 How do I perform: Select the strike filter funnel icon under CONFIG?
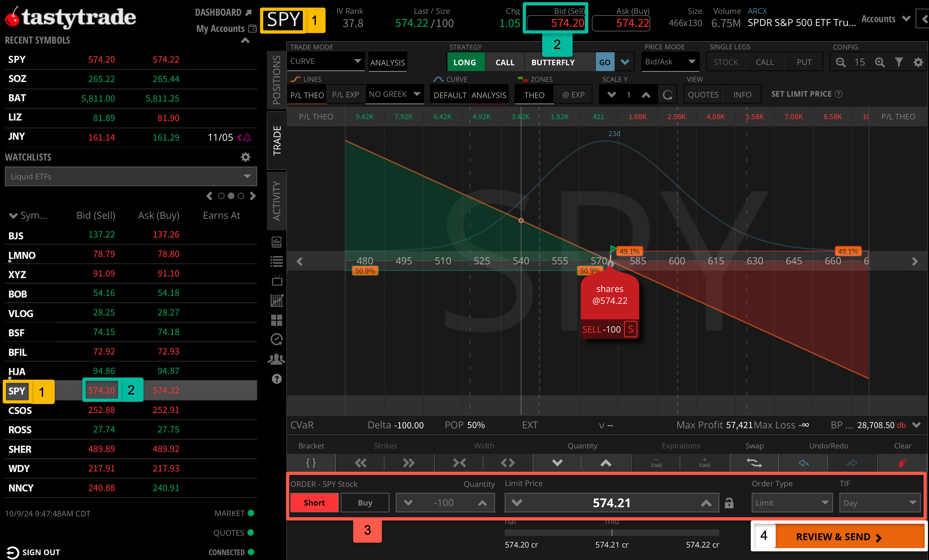[899, 62]
